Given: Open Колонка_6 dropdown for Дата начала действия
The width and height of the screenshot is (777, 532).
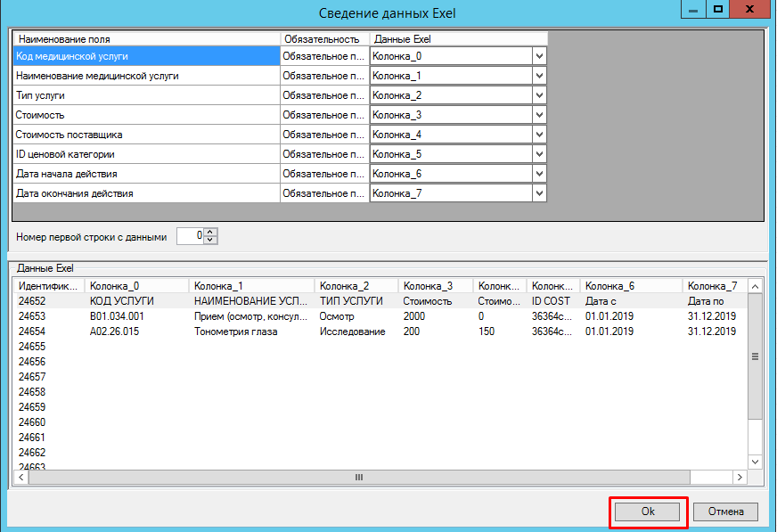Looking at the screenshot, I should 538,174.
